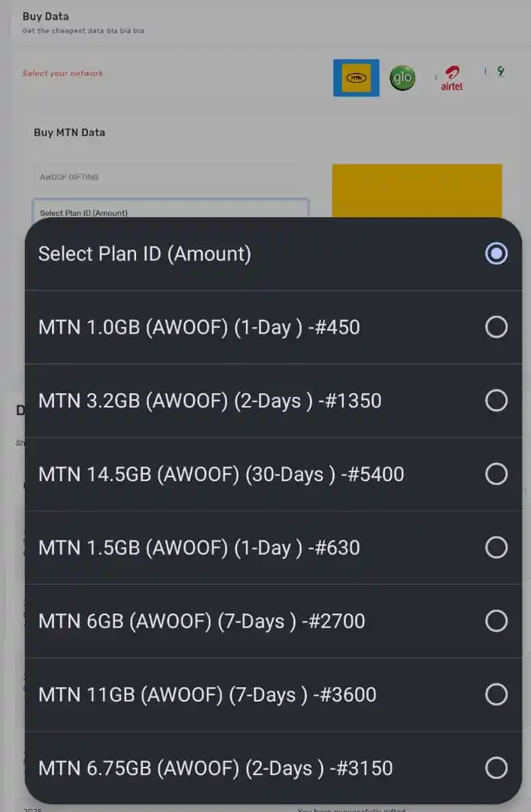Pick the MTN 6GB 7-Days #2700 option
Screen dimensions: 531x812
coord(273,621)
